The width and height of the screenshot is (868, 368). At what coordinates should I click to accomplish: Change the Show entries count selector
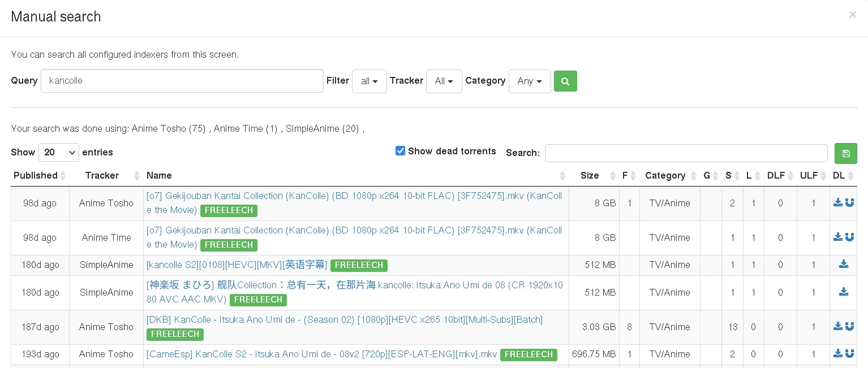59,153
